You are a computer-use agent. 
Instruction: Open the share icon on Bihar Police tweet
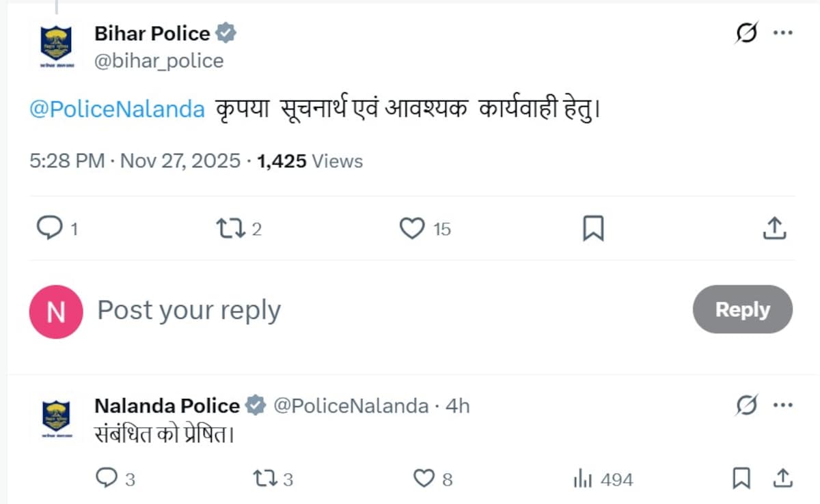pyautogui.click(x=773, y=229)
